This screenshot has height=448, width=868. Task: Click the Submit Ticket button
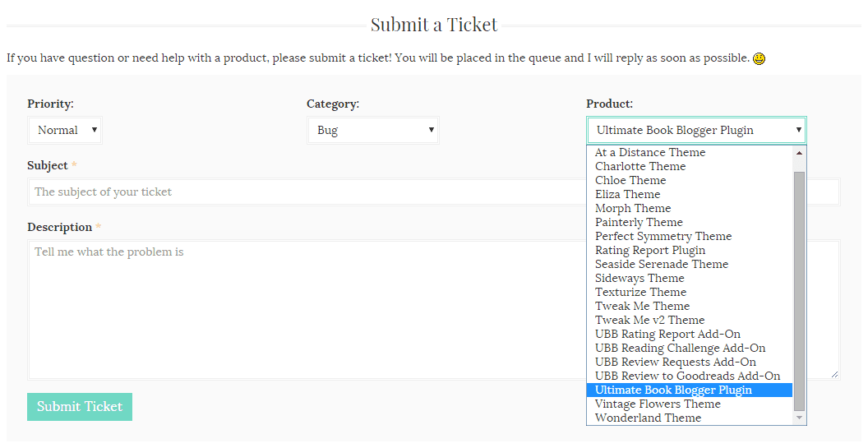click(80, 406)
